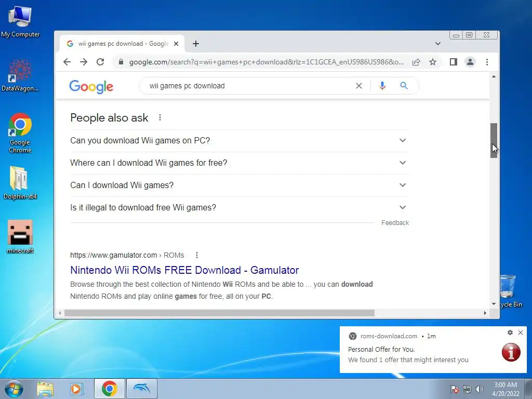Start voice search with microphone

[x=382, y=86]
